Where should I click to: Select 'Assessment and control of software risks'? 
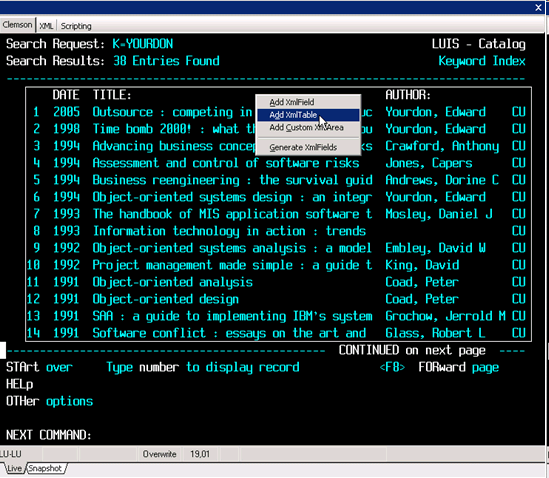pos(226,163)
